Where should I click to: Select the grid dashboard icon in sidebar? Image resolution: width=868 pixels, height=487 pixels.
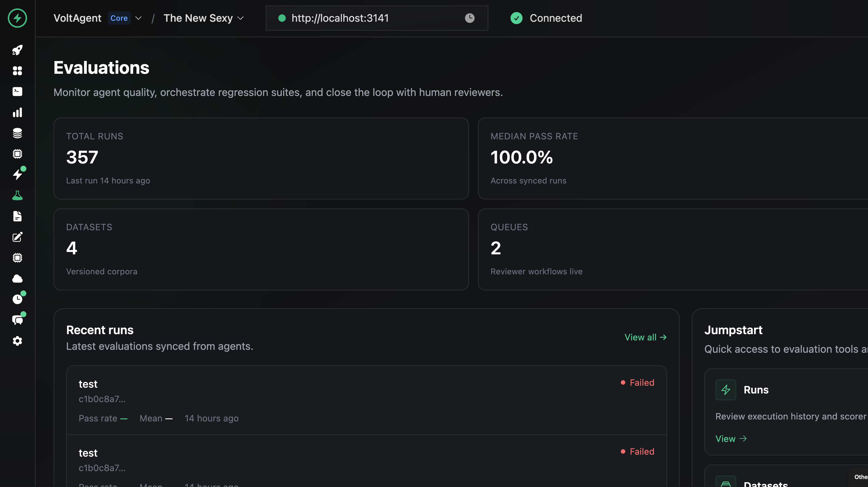pyautogui.click(x=17, y=71)
